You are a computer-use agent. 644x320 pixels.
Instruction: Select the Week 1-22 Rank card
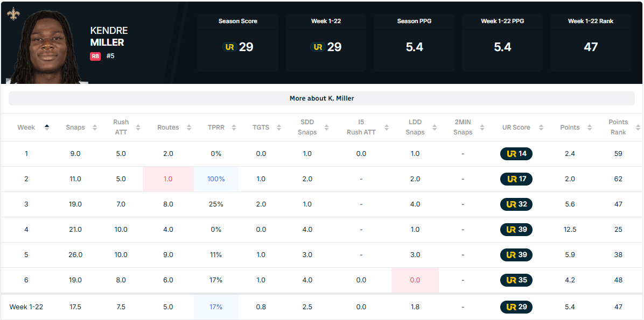[x=590, y=42]
